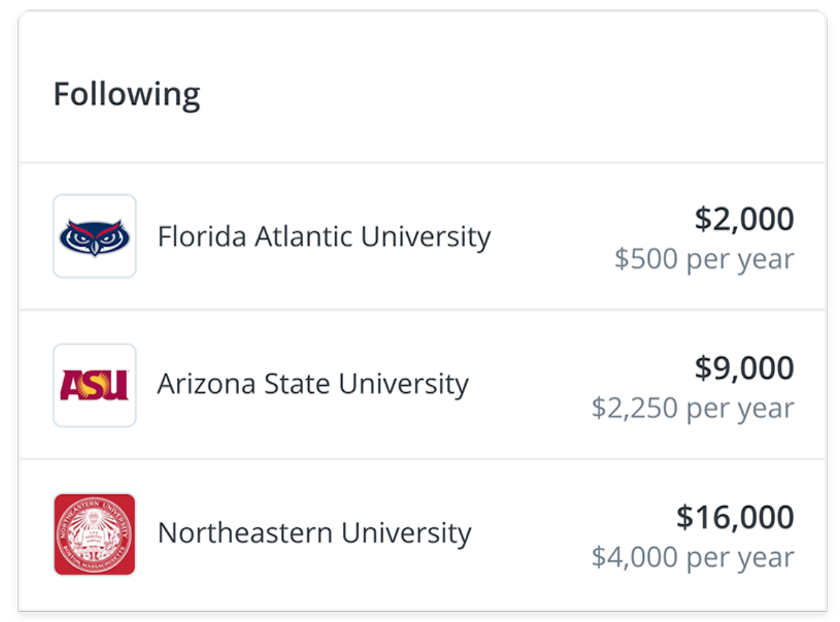
Task: Click the ASU maroon and gold logo
Action: pos(95,385)
